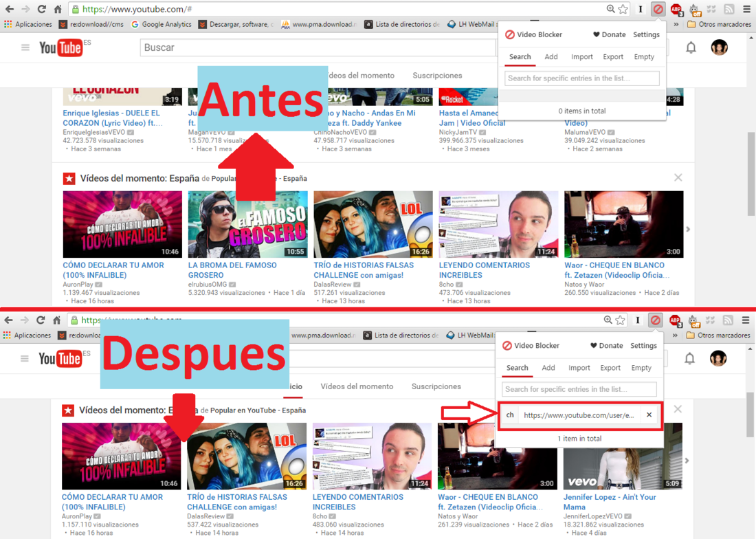The image size is (756, 539).
Task: Open 'Hasta el Amanecer' NickyJam video link
Action: pyautogui.click(x=469, y=118)
